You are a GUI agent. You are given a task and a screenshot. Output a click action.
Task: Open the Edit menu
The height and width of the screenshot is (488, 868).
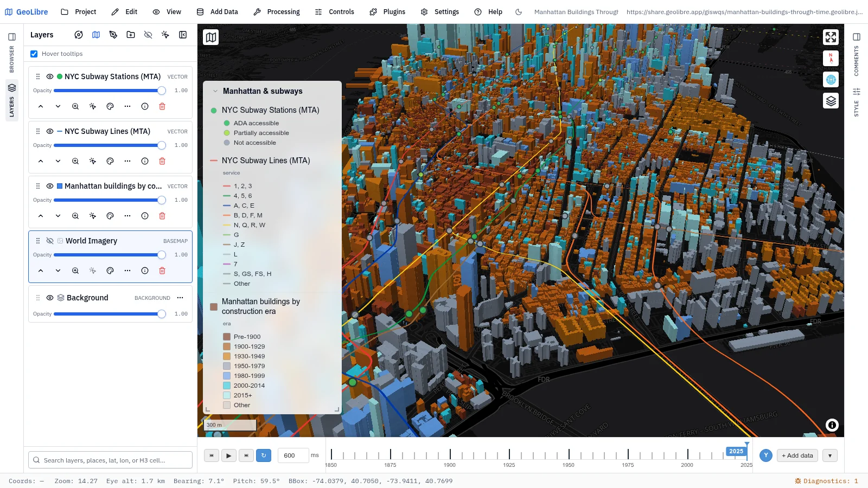pos(124,12)
